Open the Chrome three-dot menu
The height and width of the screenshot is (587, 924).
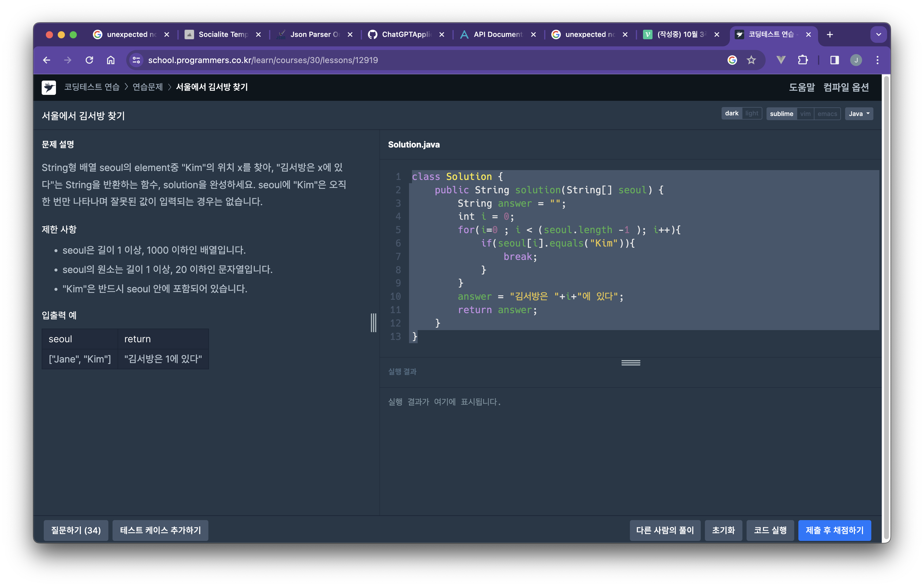(877, 60)
